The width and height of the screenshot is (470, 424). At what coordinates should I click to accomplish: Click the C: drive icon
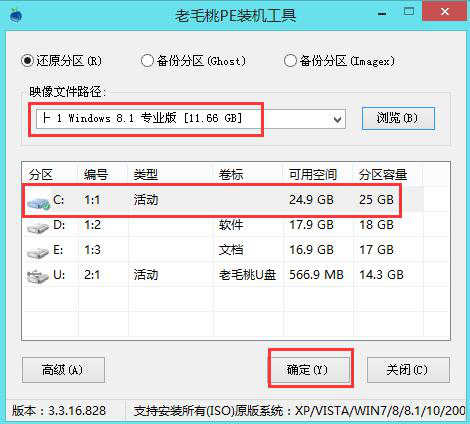38,202
